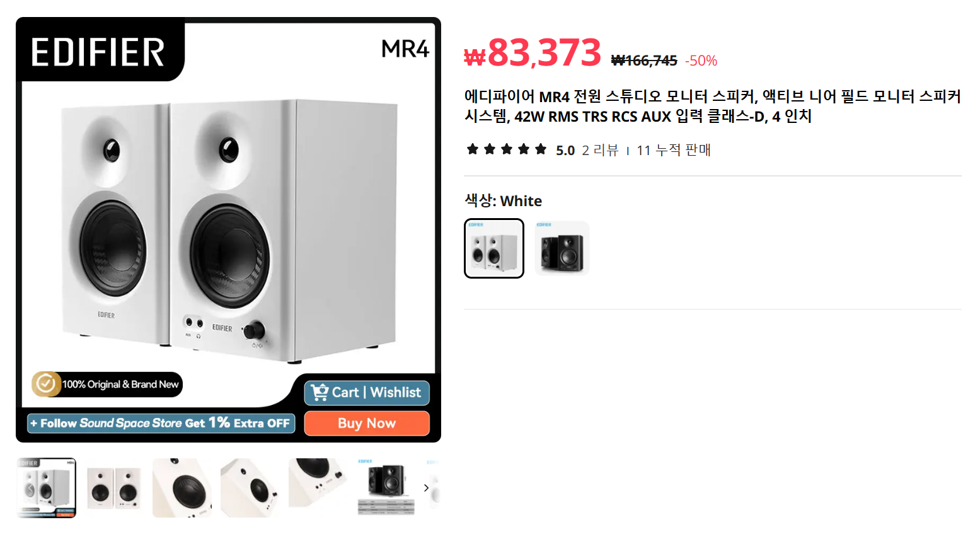Click the Cart | Wishlist button
980x539 pixels.
pyautogui.click(x=367, y=393)
